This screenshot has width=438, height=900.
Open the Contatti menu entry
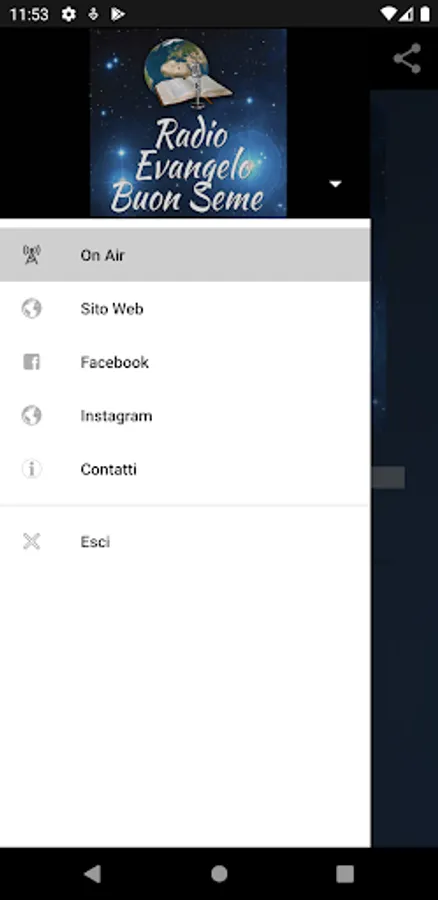[185, 469]
